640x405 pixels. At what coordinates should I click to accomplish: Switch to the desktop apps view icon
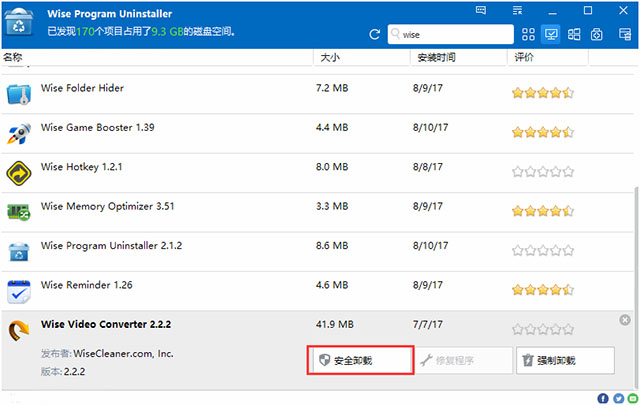click(x=551, y=35)
